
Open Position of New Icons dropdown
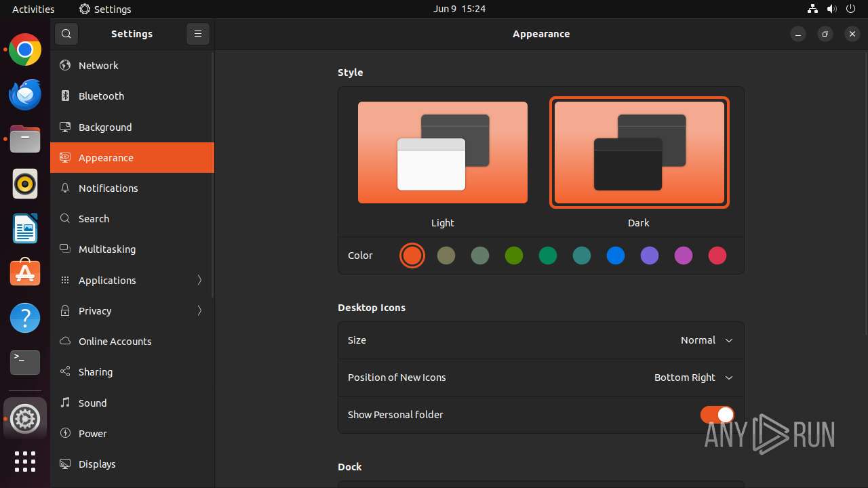[x=693, y=378]
